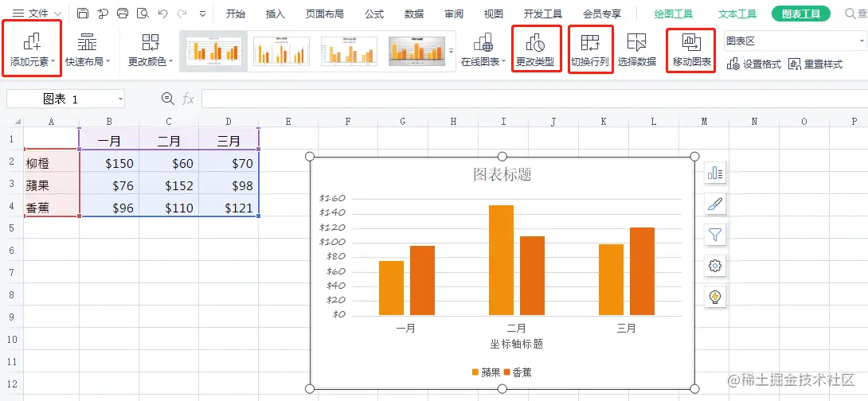This screenshot has width=868, height=401.
Task: Click the chart style brush side button
Action: pos(715,204)
